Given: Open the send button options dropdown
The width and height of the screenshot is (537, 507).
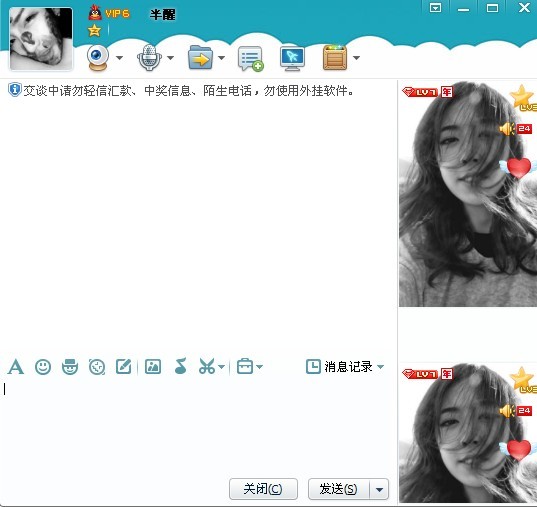Looking at the screenshot, I should pos(379,489).
